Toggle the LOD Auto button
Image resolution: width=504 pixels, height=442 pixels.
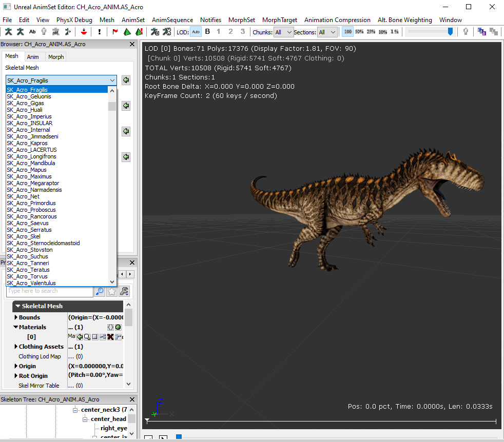coord(196,32)
